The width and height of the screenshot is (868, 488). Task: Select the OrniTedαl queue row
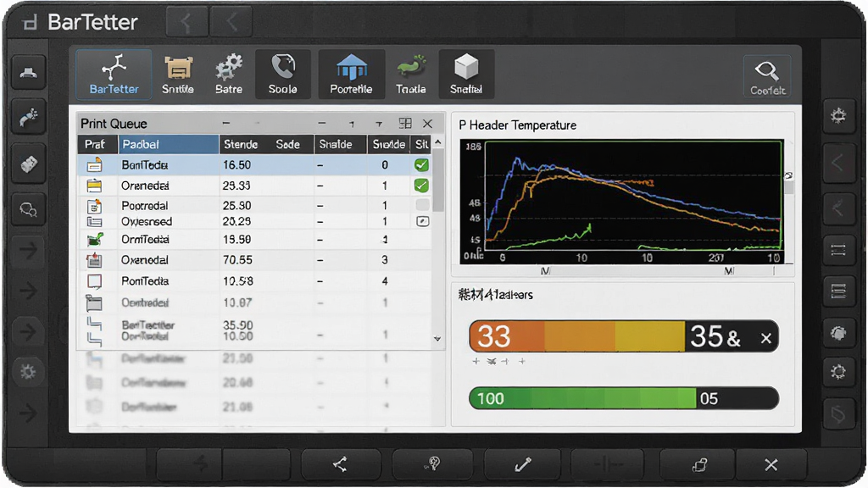(254, 240)
